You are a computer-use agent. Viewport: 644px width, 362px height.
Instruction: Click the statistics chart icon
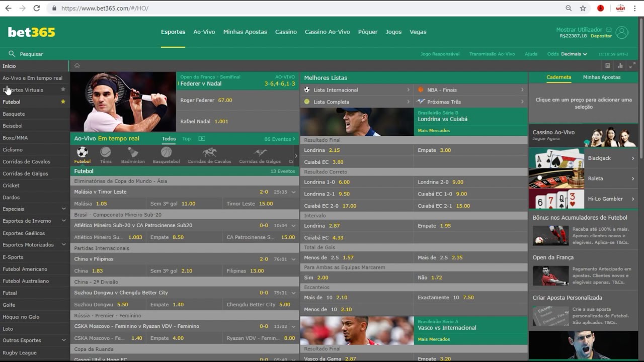(620, 65)
